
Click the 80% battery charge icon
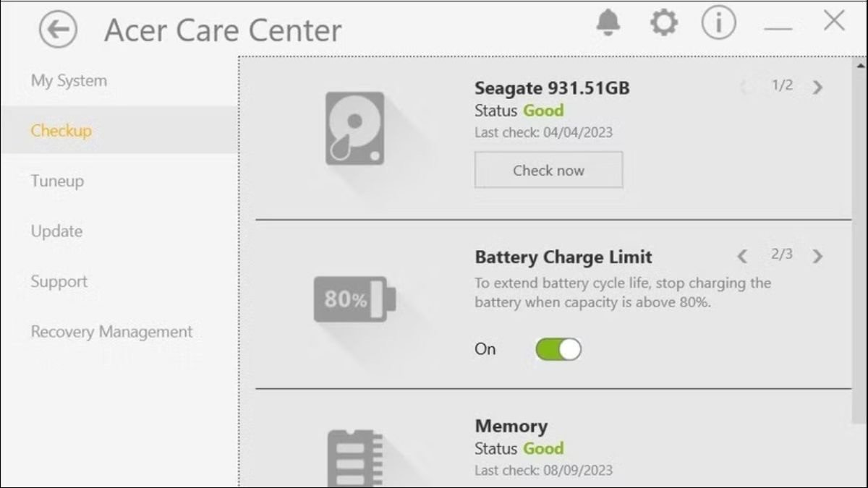[354, 298]
